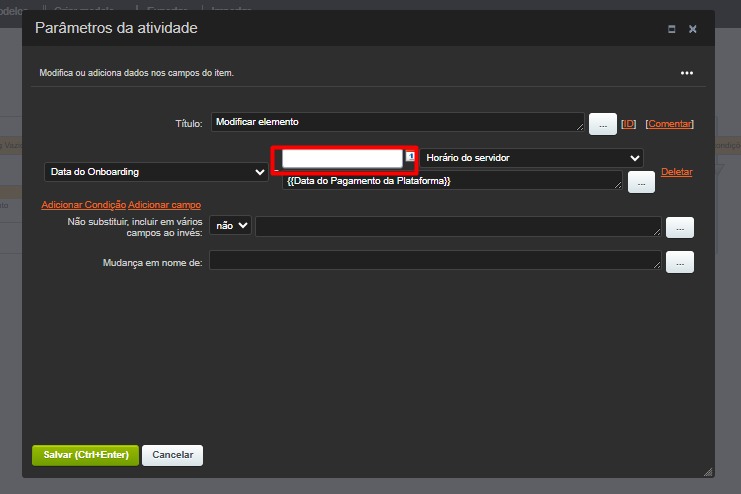
Task: Click Adicionar Condição link
Action: point(83,205)
